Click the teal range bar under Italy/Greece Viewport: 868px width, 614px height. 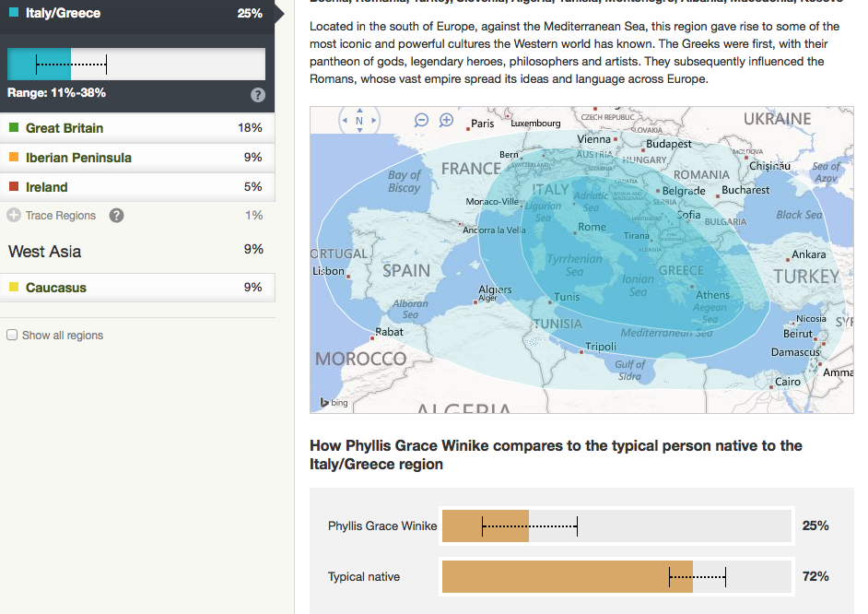(136, 65)
